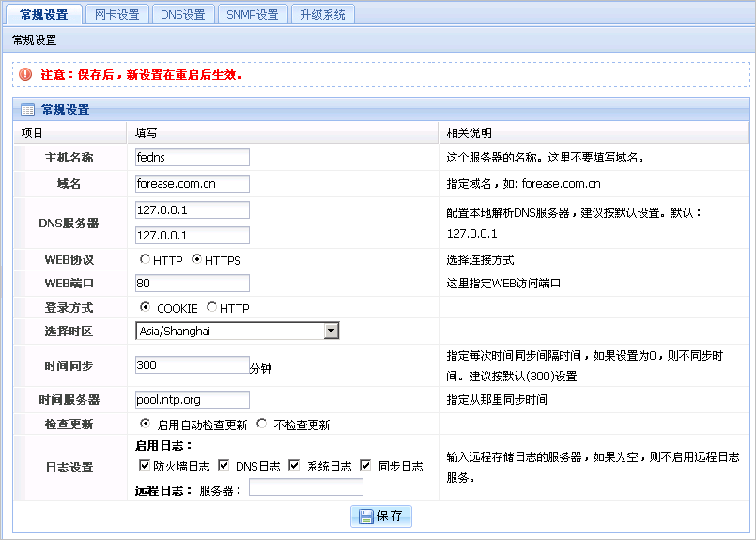Click the 时间同步 field showing 300
Screen dimensions: 756x540
193,365
